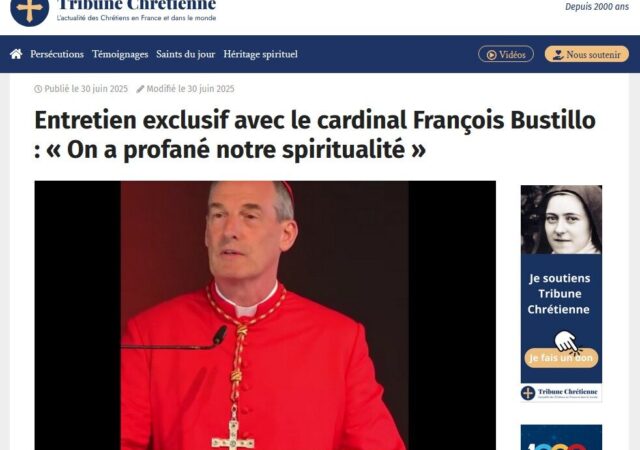Click the 'Je fais un don' button
The height and width of the screenshot is (450, 640).
[561, 358]
